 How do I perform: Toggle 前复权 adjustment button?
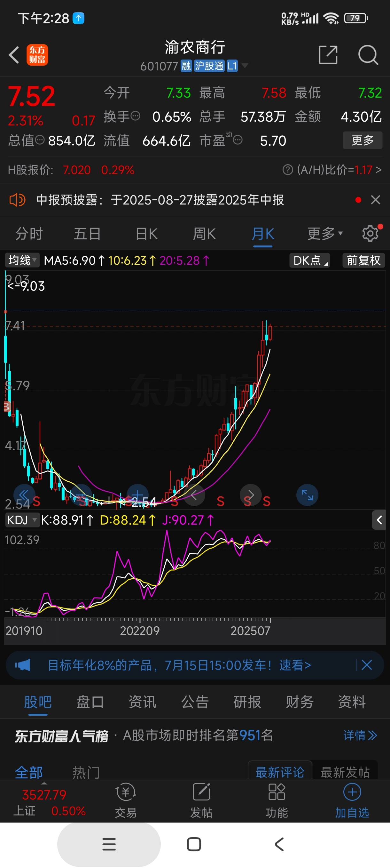(x=363, y=261)
